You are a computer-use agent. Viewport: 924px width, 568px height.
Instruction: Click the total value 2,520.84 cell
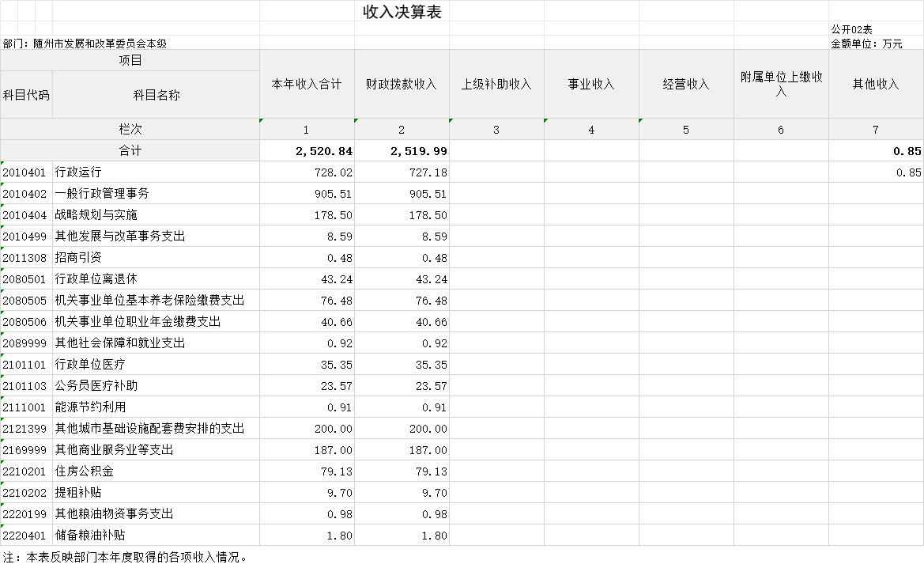pos(307,151)
